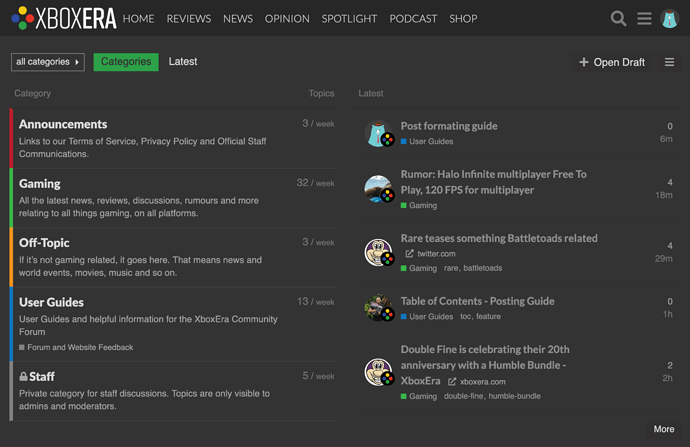Open Table of Contents - Posting Guide topic
Image resolution: width=690 pixels, height=447 pixels.
(x=477, y=301)
